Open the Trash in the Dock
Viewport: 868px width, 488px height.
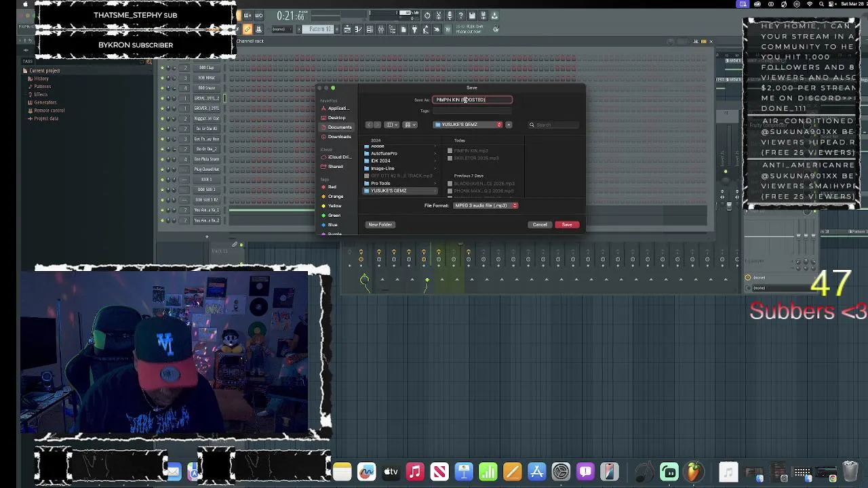click(x=850, y=472)
